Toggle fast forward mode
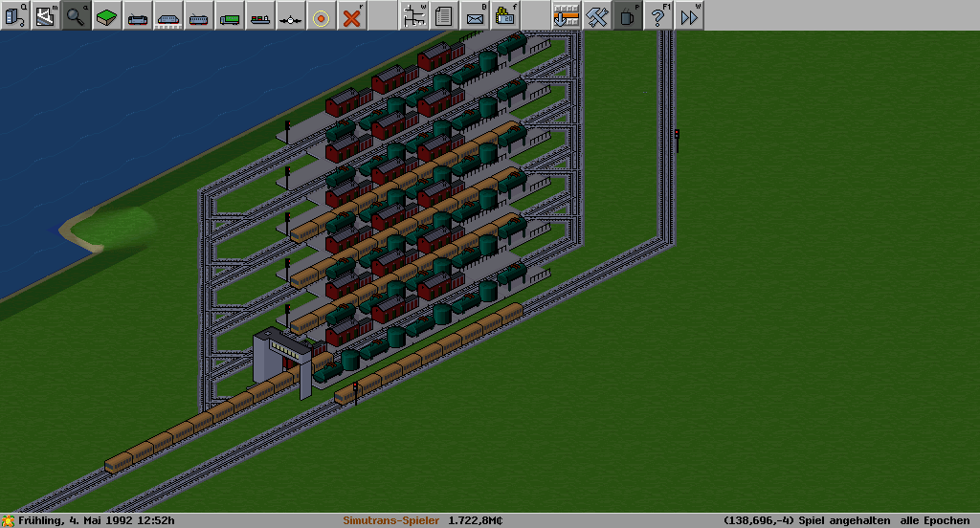 click(689, 15)
